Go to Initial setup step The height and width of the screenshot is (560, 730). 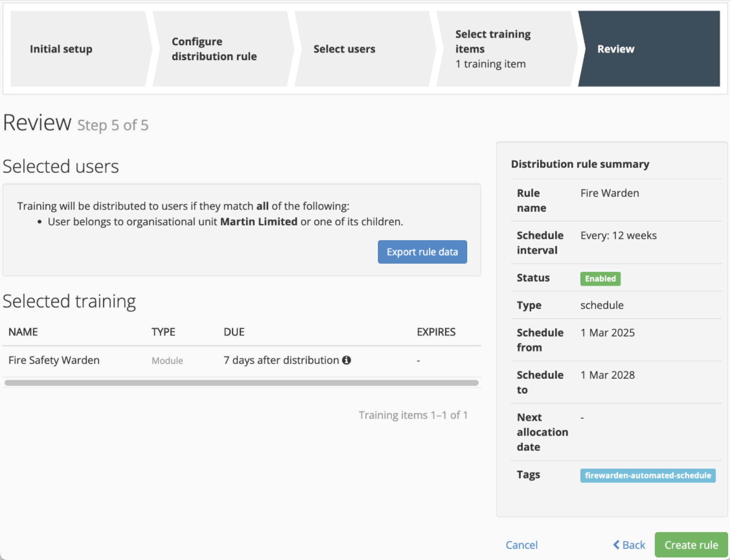pos(61,49)
